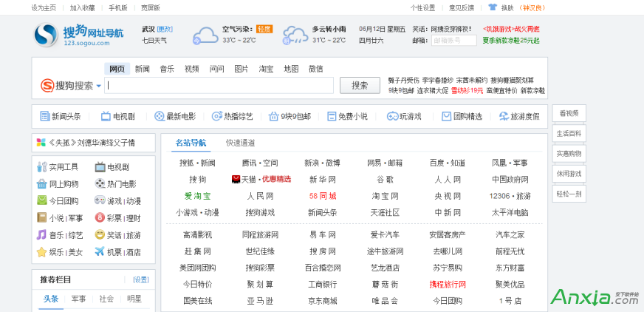This screenshot has width=644, height=312.
Task: Click the 休闲游戏 side button
Action: coord(569,174)
